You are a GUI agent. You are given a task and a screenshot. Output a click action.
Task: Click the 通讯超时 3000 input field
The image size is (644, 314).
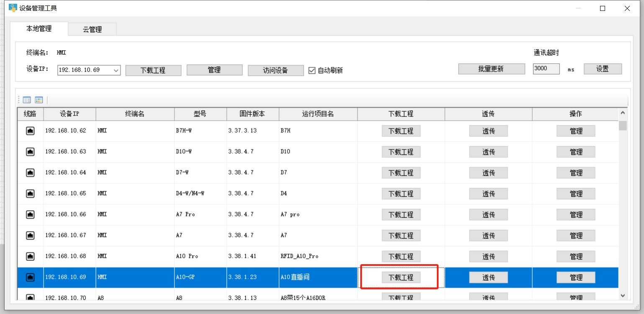[546, 69]
